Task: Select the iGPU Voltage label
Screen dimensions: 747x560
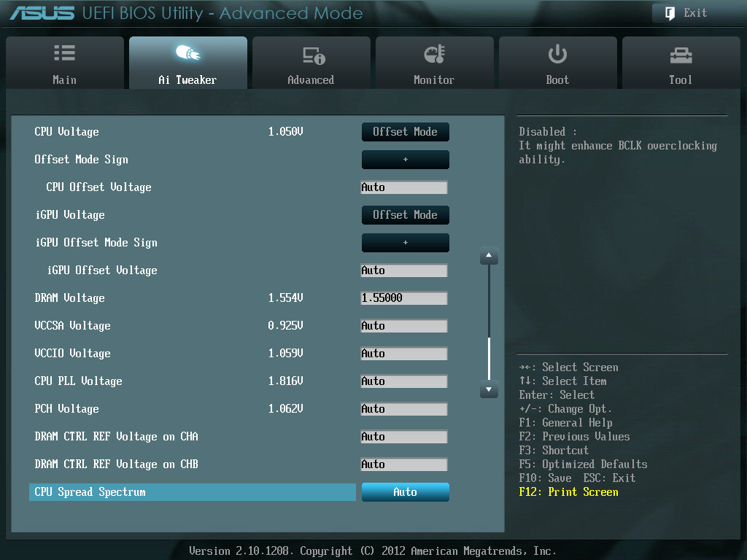Action: pyautogui.click(x=70, y=215)
